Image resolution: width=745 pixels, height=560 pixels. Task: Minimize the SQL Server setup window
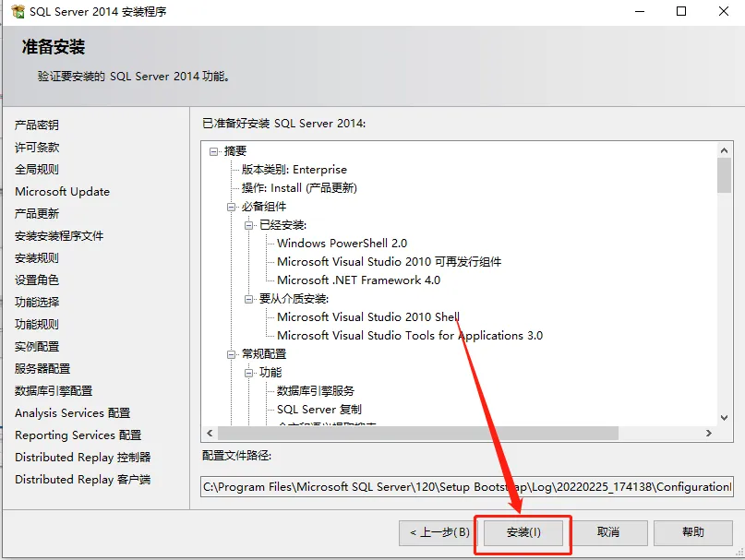pyautogui.click(x=640, y=11)
